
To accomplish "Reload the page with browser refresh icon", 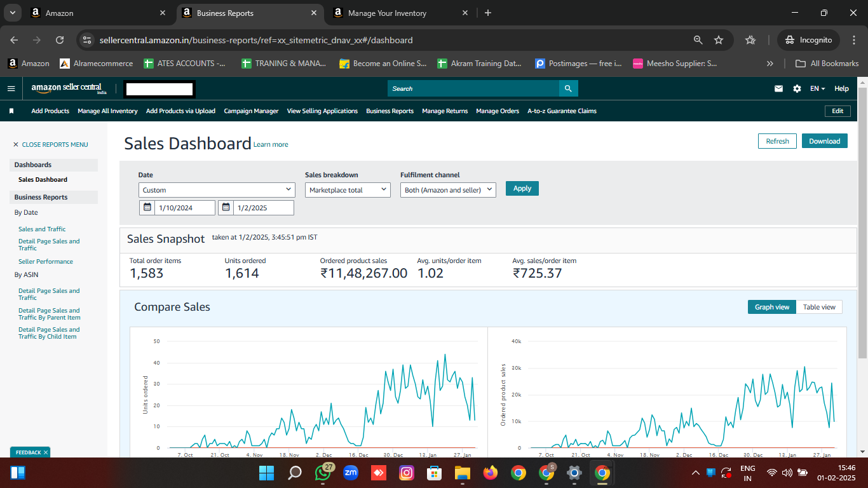I will [60, 40].
